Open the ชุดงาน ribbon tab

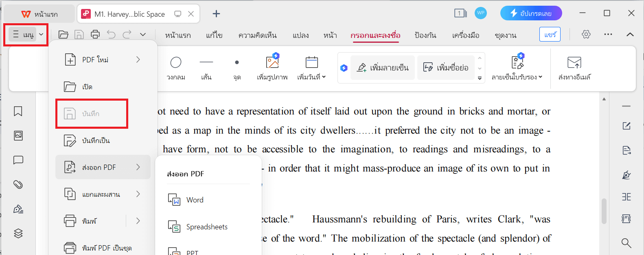[506, 35]
